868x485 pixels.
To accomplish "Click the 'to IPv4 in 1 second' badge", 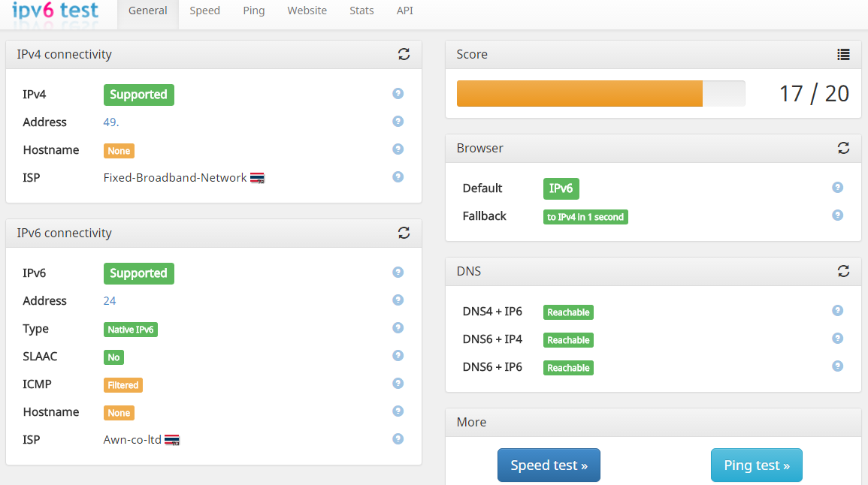I will coord(585,217).
